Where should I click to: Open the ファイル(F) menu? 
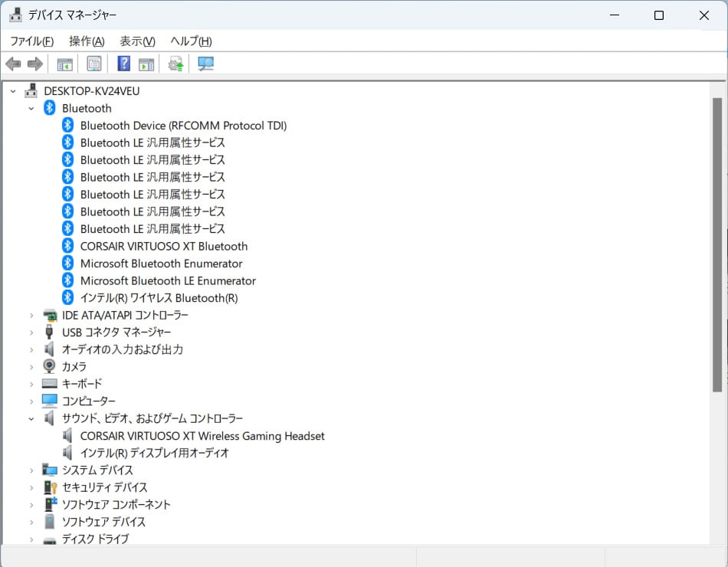click(32, 41)
